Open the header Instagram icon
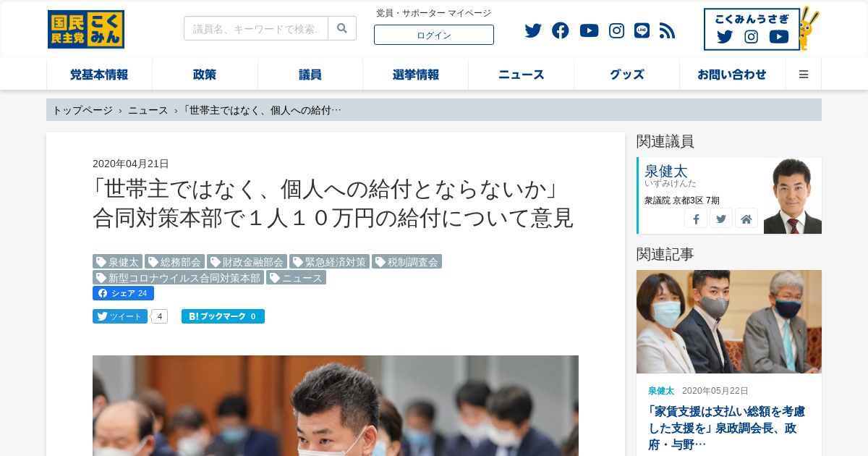The image size is (868, 456). pyautogui.click(x=616, y=30)
